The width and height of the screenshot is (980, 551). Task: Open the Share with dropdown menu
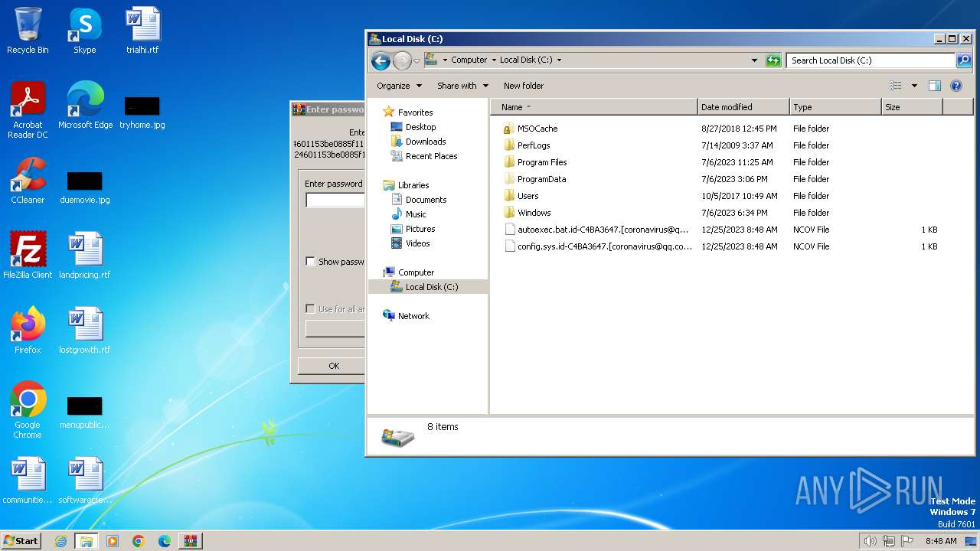tap(462, 86)
